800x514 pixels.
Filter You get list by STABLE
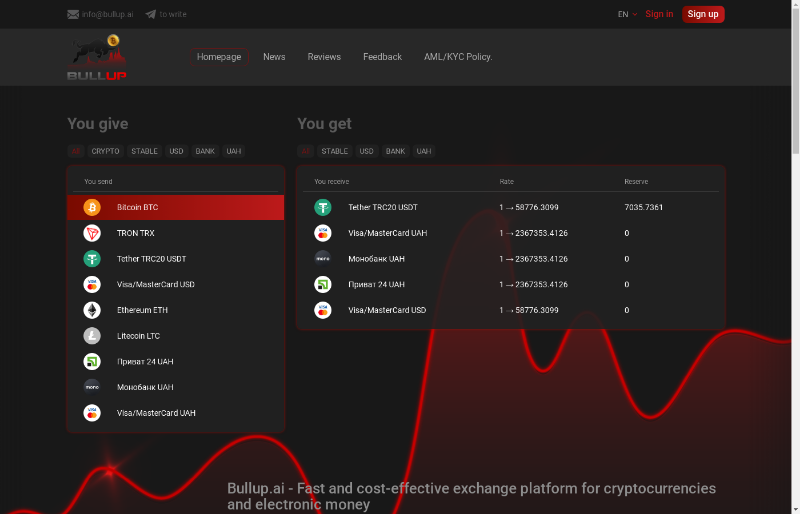coord(335,151)
